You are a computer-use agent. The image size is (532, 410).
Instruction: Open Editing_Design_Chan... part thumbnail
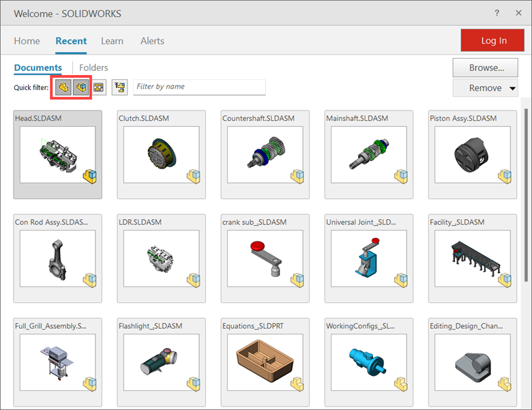point(473,362)
